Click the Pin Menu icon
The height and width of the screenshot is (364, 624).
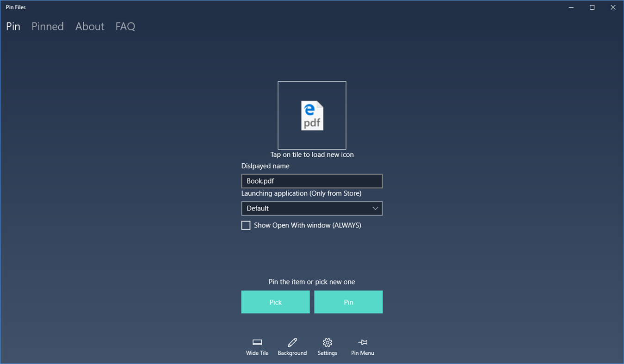(362, 347)
